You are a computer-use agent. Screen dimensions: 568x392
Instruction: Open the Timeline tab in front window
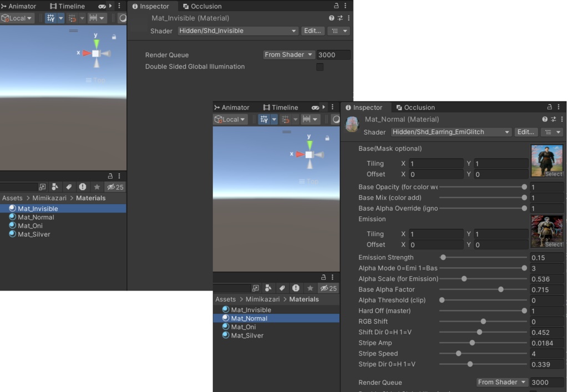(281, 108)
